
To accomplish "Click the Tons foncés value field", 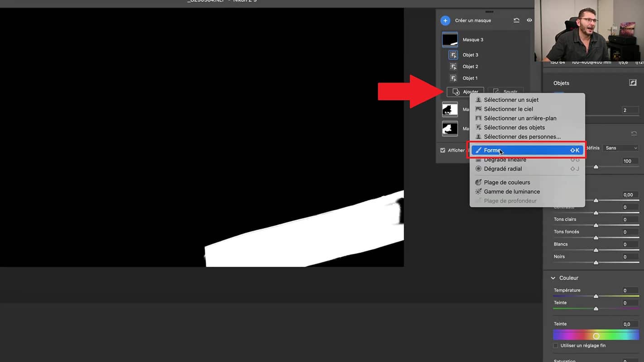I will (x=630, y=232).
